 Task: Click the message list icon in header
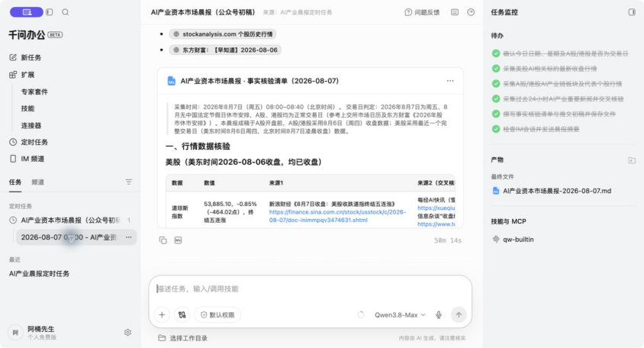pyautogui.click(x=455, y=12)
